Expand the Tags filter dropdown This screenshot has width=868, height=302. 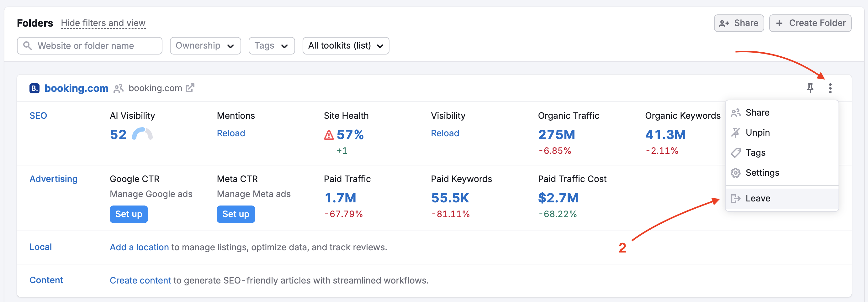point(271,46)
